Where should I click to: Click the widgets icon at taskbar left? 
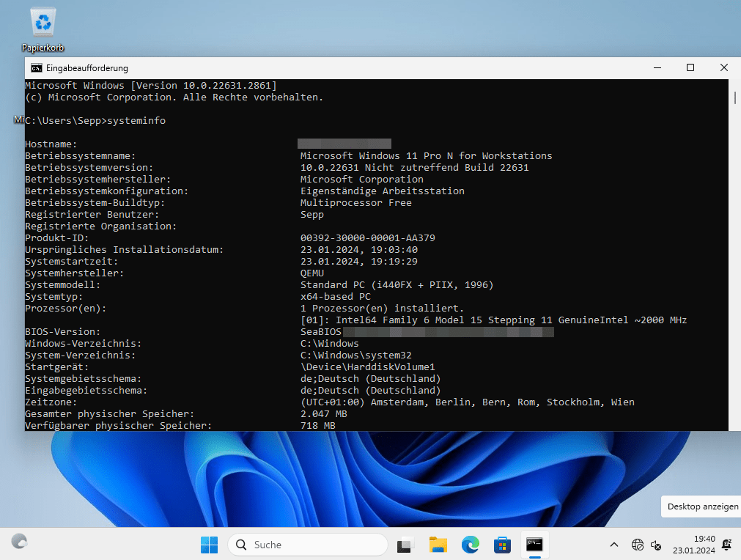19,542
